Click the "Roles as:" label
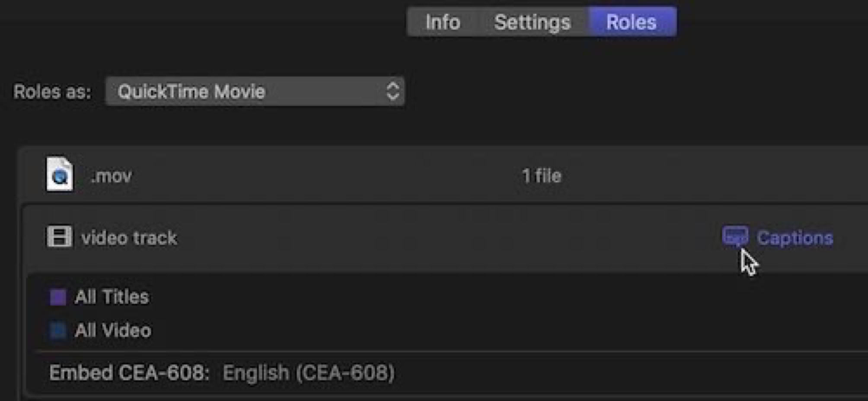 click(52, 92)
